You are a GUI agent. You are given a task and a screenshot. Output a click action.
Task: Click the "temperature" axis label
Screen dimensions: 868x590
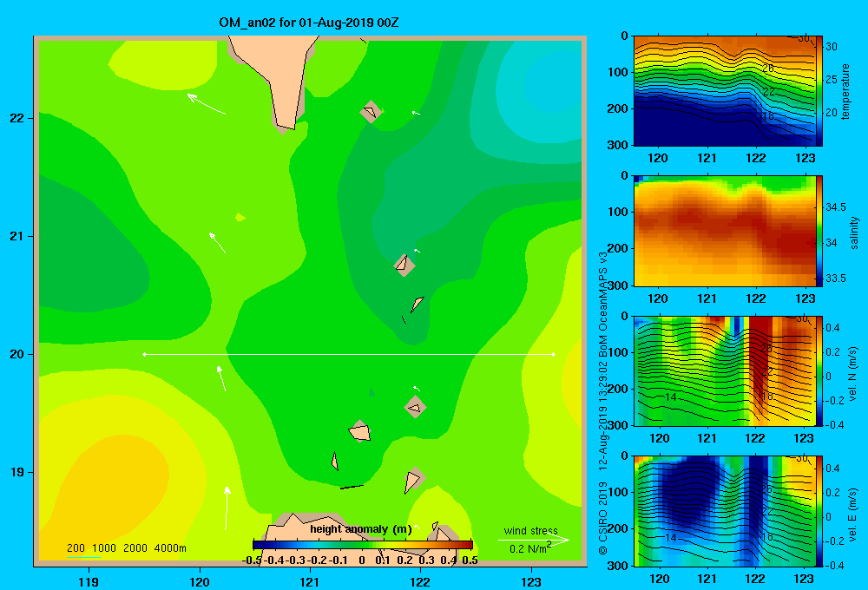(845, 91)
